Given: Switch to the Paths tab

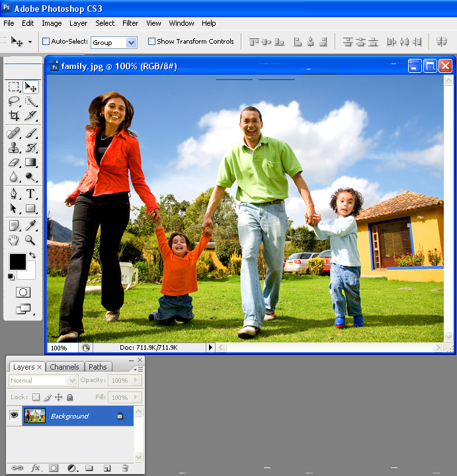Looking at the screenshot, I should click(98, 367).
